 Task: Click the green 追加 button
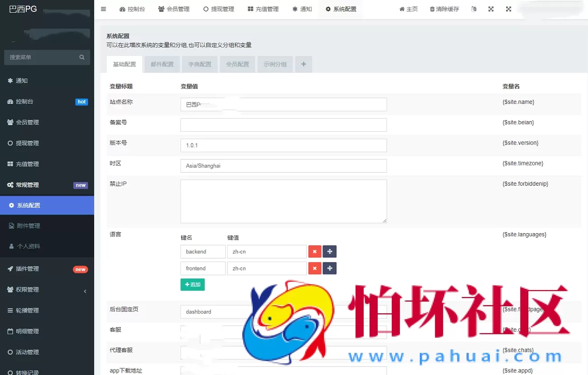click(193, 284)
